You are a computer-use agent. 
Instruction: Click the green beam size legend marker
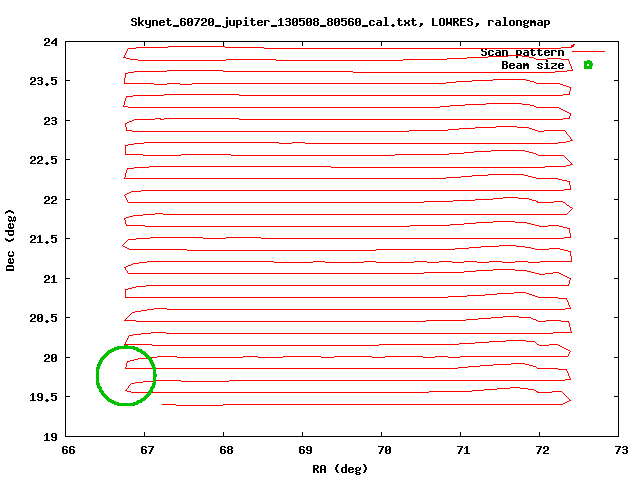(588, 65)
